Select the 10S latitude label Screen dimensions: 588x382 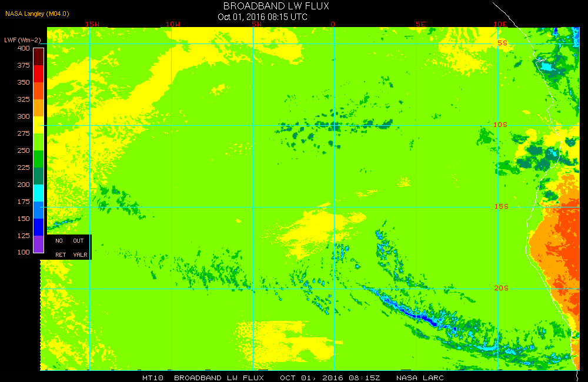pos(500,125)
